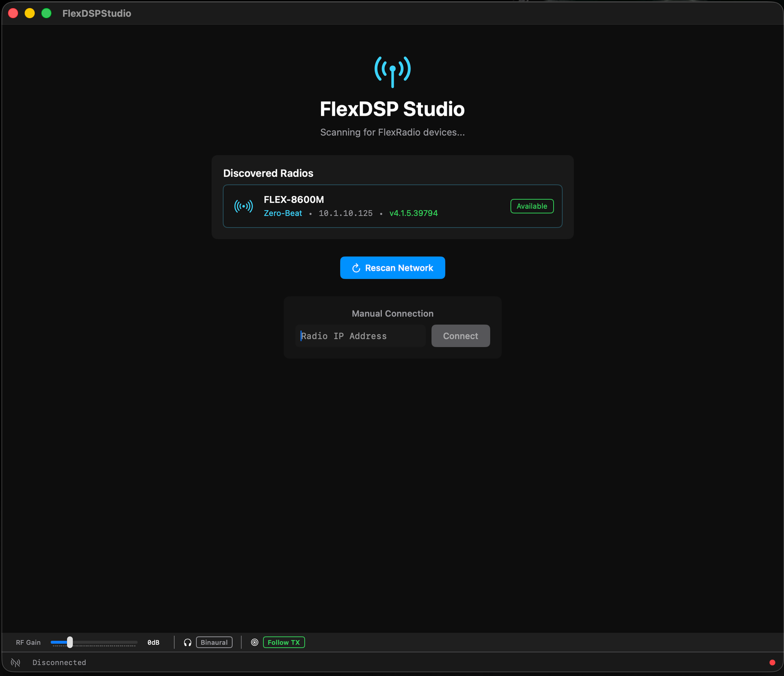Minimize the FlexDSPStudio window
Viewport: 784px width, 676px height.
pos(30,13)
